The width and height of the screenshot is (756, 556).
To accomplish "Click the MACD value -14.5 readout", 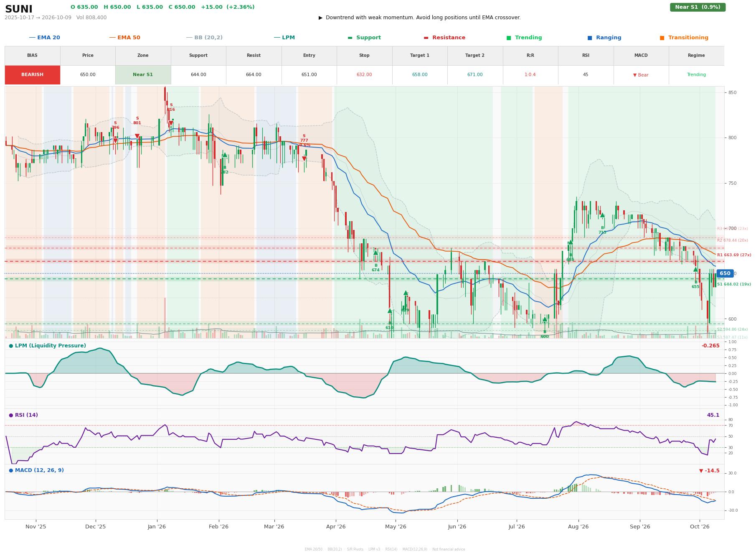I will pyautogui.click(x=709, y=471).
